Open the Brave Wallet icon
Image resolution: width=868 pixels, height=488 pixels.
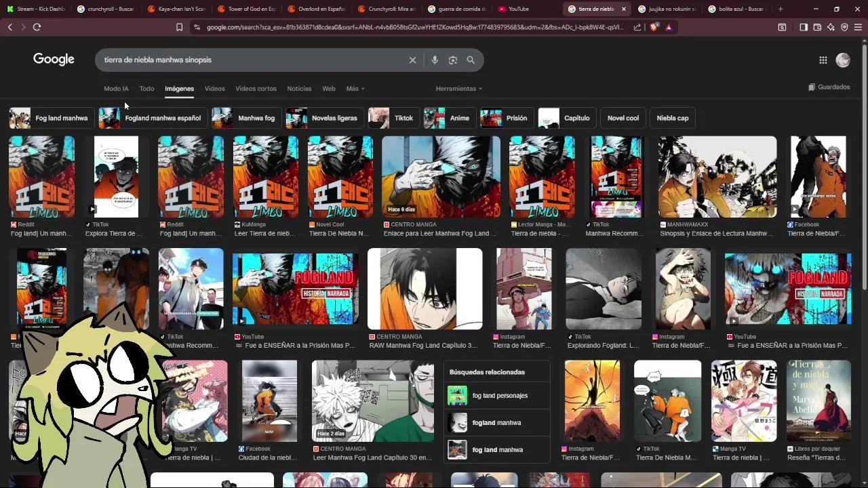tap(817, 27)
